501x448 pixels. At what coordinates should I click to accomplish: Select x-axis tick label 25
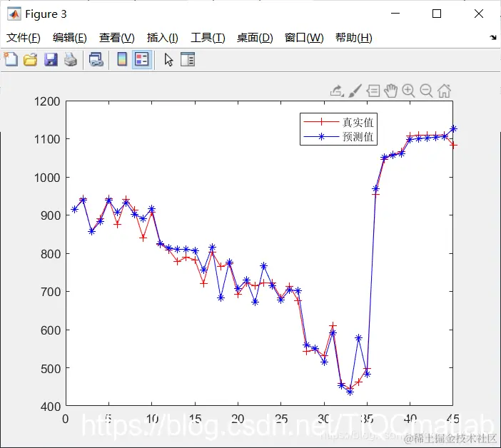[x=281, y=419]
